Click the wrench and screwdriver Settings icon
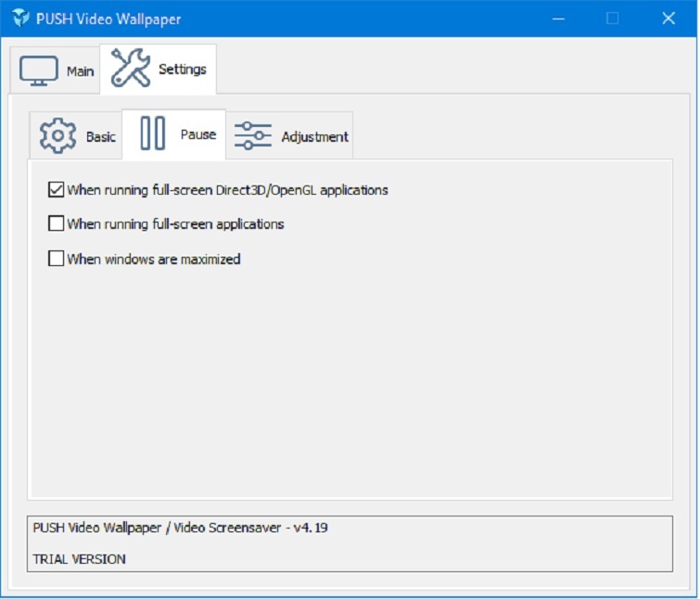Image resolution: width=700 pixels, height=599 pixels. 130,69
